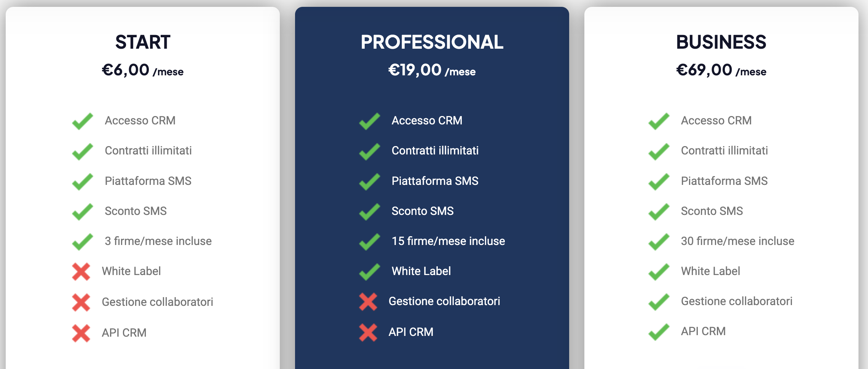Click the check beside 15 firme/mese incluse
Image resolution: width=868 pixels, height=369 pixels.
click(x=369, y=242)
